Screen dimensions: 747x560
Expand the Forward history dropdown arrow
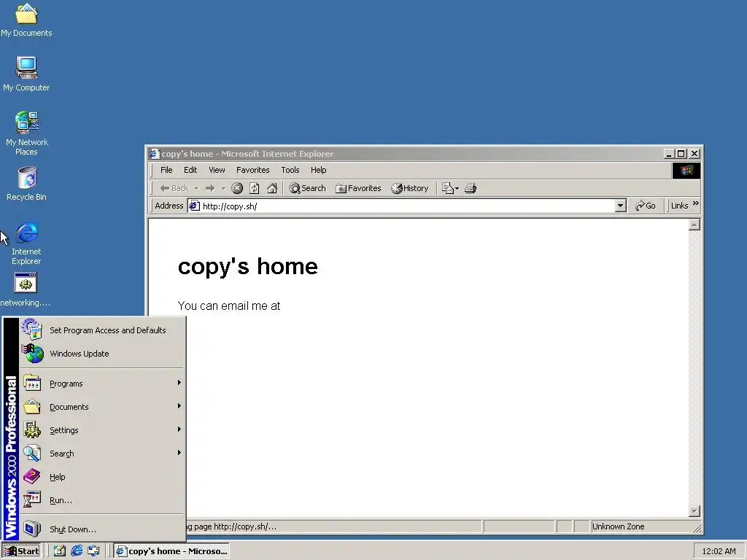coord(223,189)
